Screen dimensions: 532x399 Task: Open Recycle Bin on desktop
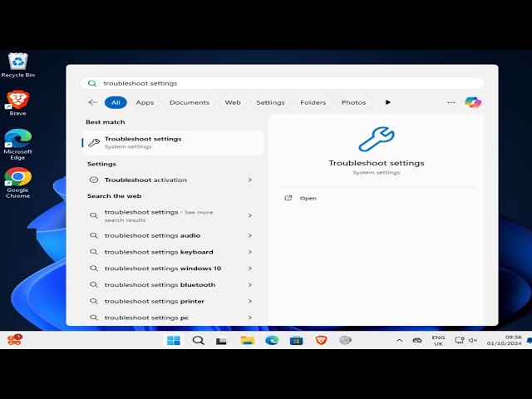(18, 65)
